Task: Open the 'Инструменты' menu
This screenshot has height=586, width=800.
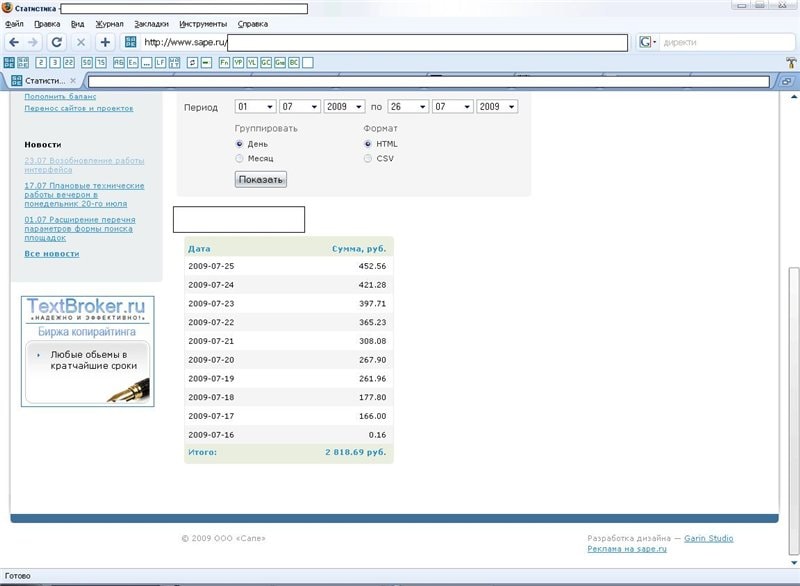Action: (x=203, y=23)
